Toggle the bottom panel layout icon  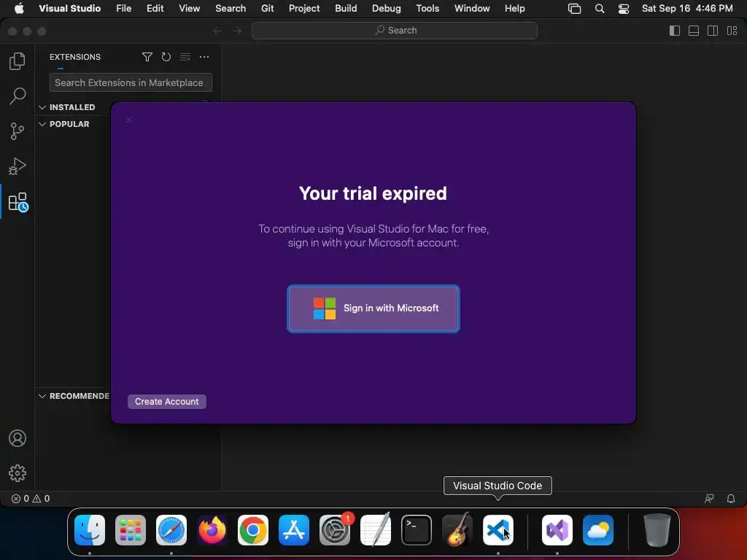pos(694,31)
